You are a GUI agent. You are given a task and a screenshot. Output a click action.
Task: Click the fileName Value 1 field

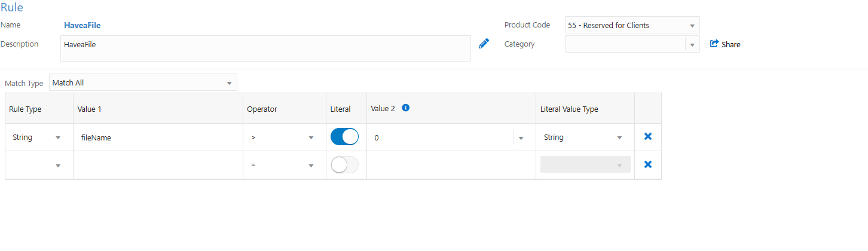coord(158,137)
